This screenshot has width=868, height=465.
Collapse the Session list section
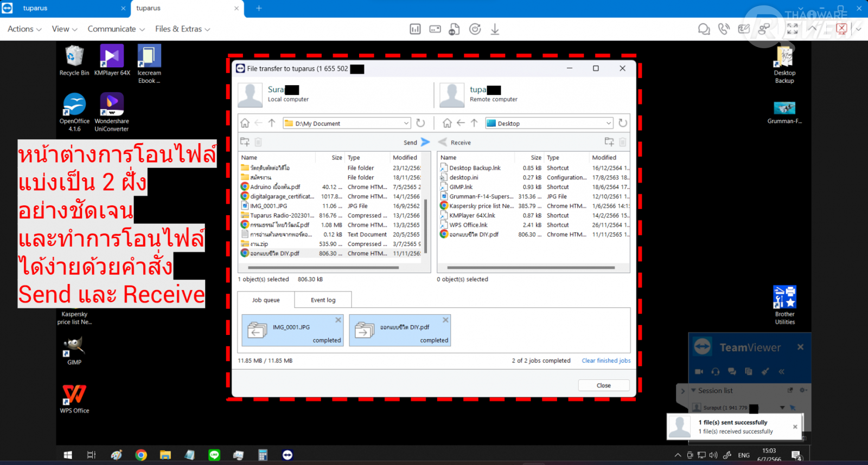coord(693,390)
